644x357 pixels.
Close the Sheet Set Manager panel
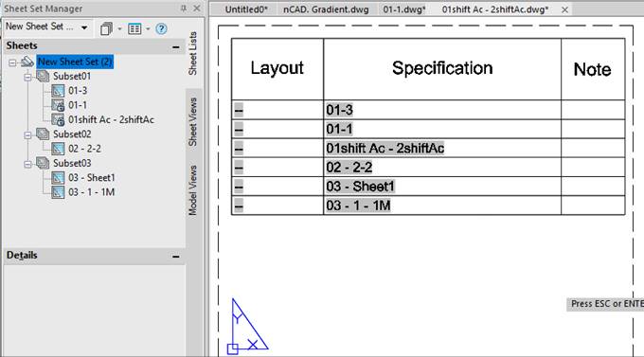click(197, 9)
